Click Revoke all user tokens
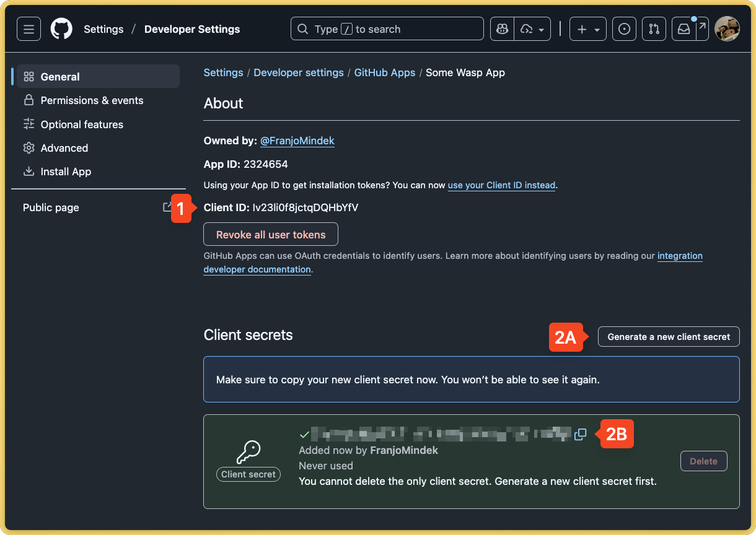This screenshot has height=535, width=756. pos(270,234)
